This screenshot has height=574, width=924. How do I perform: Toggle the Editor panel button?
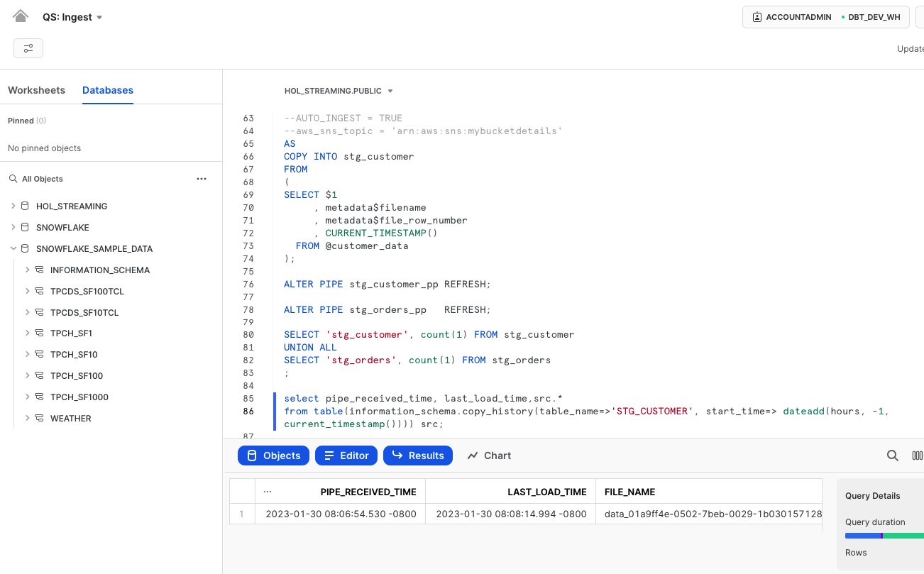point(346,456)
